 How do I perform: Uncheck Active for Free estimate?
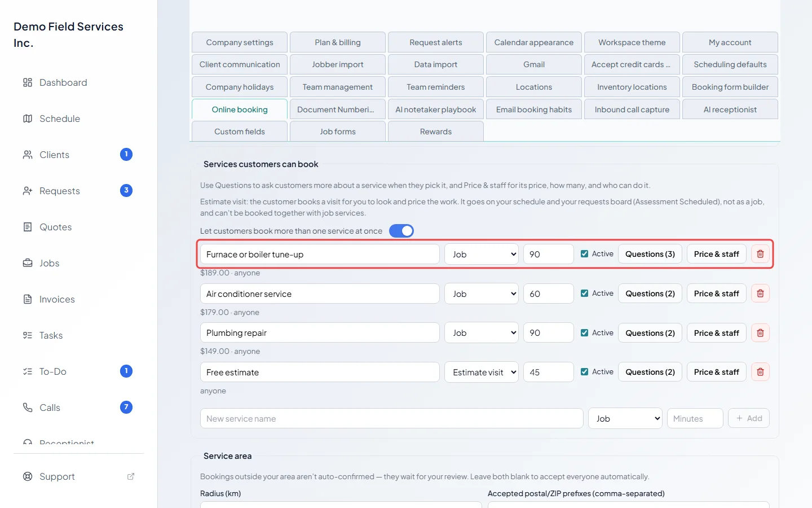click(x=584, y=372)
